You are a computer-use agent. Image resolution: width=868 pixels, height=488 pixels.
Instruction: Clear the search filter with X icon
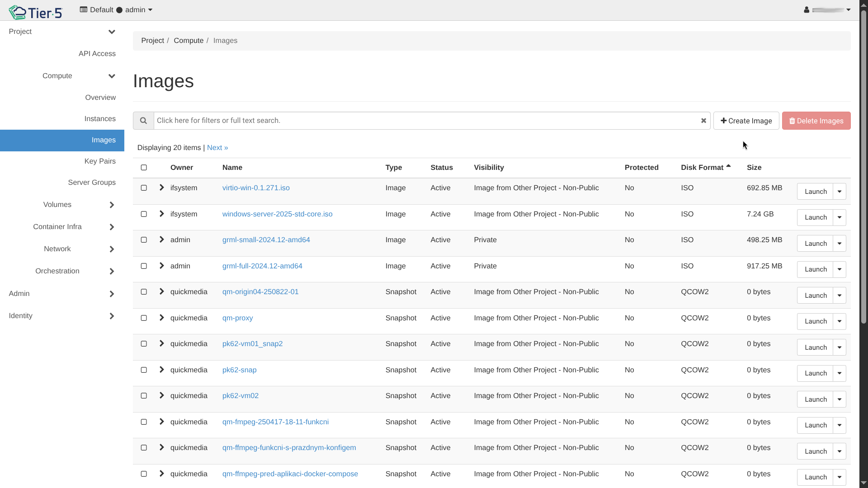703,121
